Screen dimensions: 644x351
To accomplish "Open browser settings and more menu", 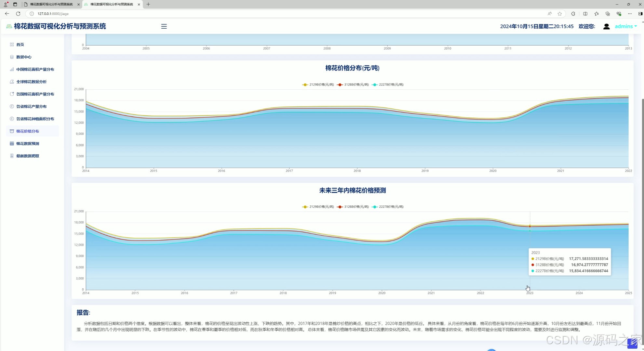I will pos(630,14).
